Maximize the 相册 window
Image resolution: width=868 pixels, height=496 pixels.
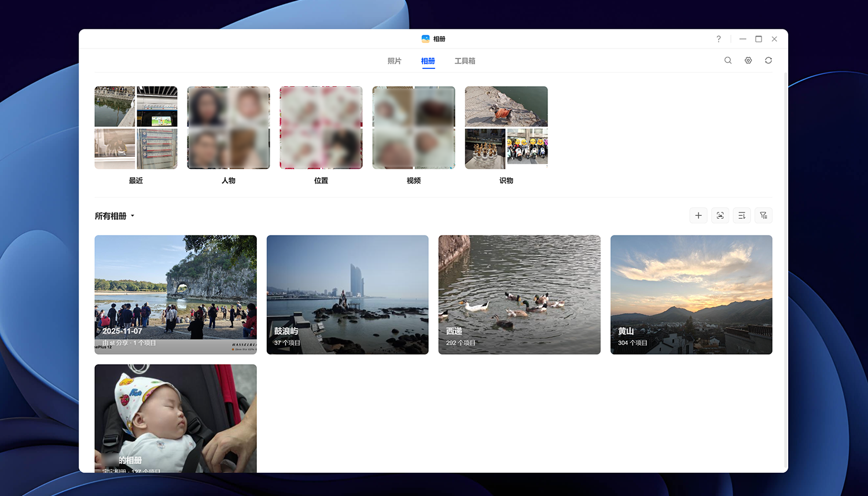(759, 39)
